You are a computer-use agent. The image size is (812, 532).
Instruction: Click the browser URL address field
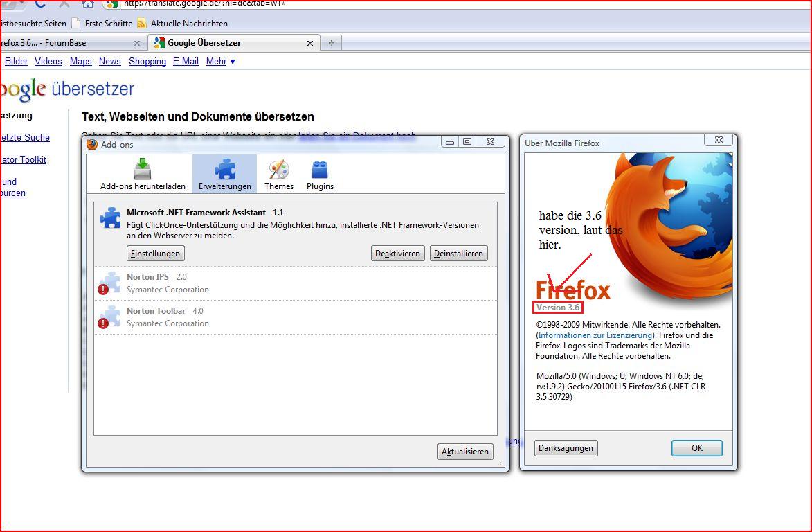[x=455, y=3]
